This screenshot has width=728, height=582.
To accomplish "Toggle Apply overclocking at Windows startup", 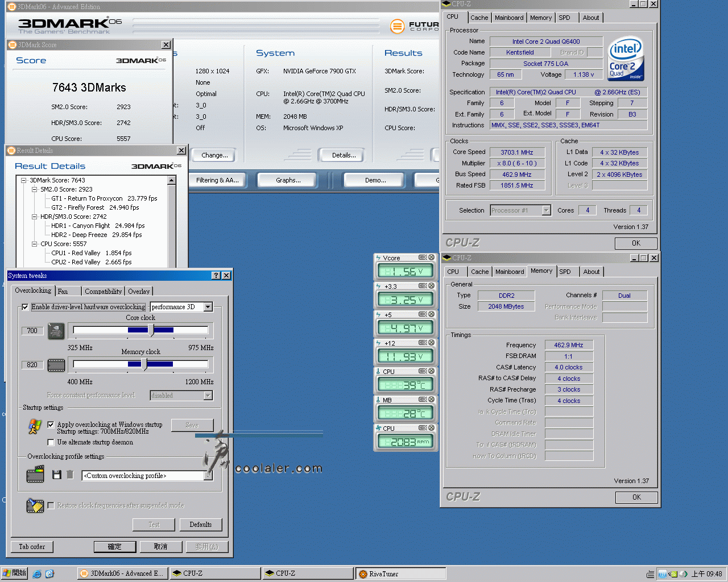I will pyautogui.click(x=51, y=425).
